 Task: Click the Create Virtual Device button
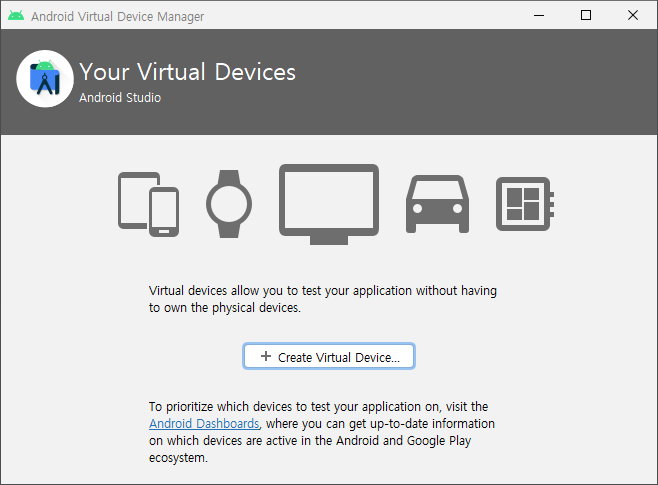coord(329,357)
